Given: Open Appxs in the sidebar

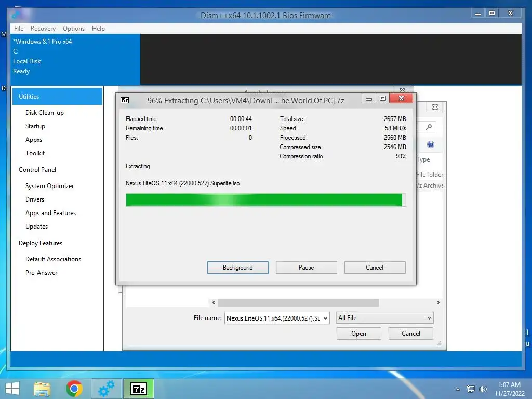Looking at the screenshot, I should tap(34, 140).
